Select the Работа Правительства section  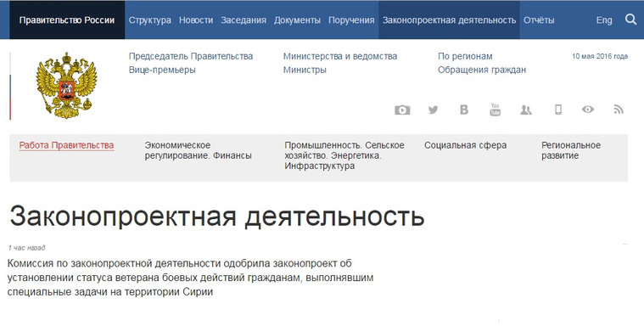(x=66, y=145)
